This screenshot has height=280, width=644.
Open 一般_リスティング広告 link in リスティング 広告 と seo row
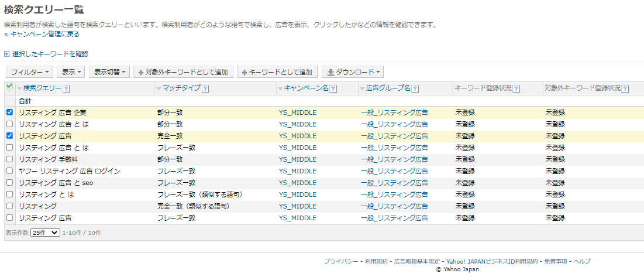coord(395,183)
